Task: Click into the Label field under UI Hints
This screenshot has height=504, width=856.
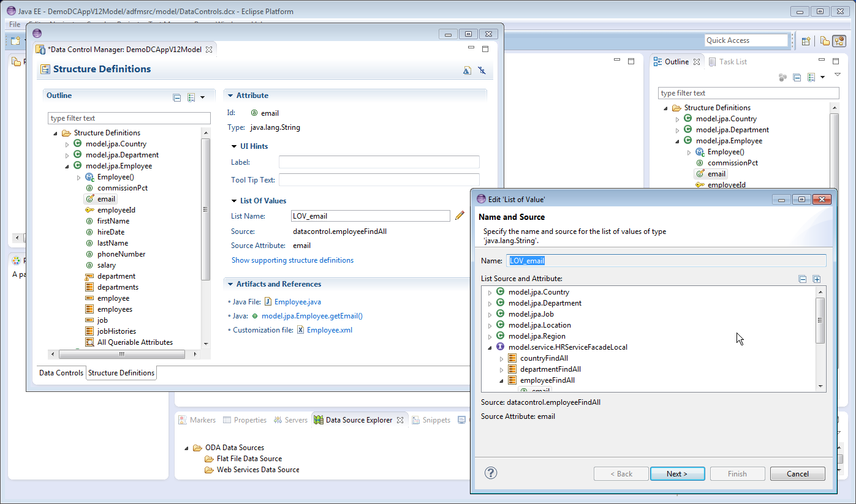Action: [x=379, y=162]
